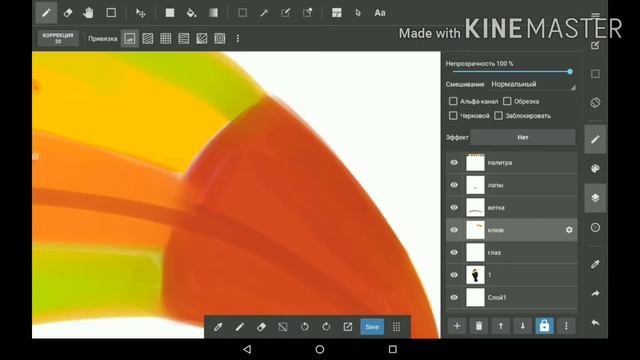Check the Обрезка clipping checkbox
640x360 pixels.
click(507, 101)
